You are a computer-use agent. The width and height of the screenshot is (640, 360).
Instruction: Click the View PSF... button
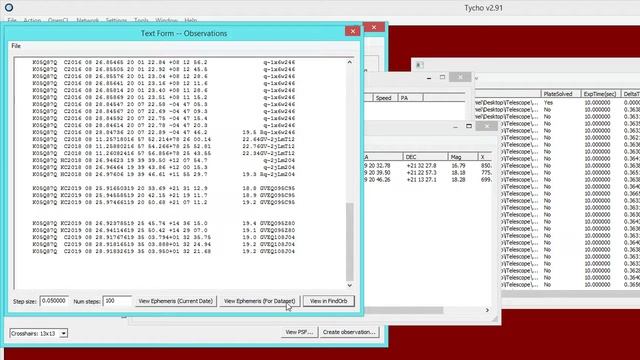click(x=299, y=332)
